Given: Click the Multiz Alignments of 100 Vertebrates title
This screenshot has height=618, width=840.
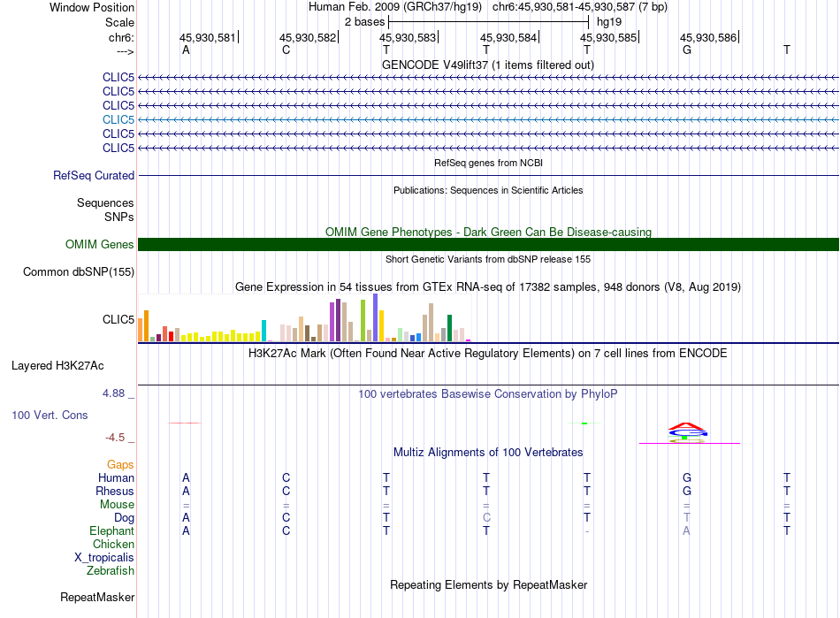Looking at the screenshot, I should [x=488, y=453].
